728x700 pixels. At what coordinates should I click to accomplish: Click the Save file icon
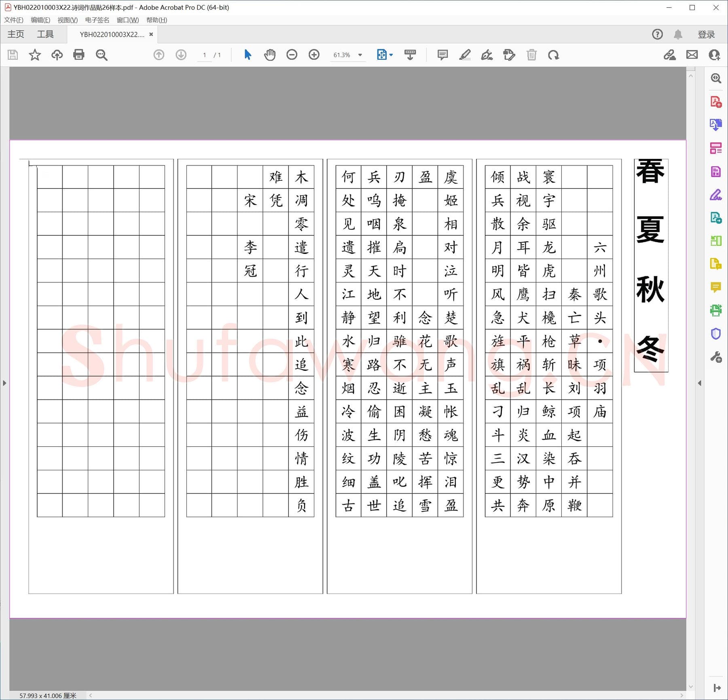pos(13,55)
